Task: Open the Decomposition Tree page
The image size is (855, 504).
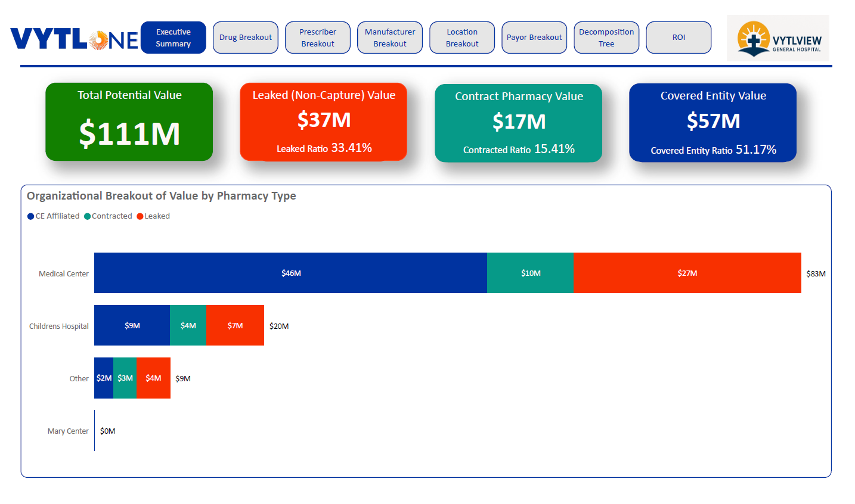Action: pos(606,38)
